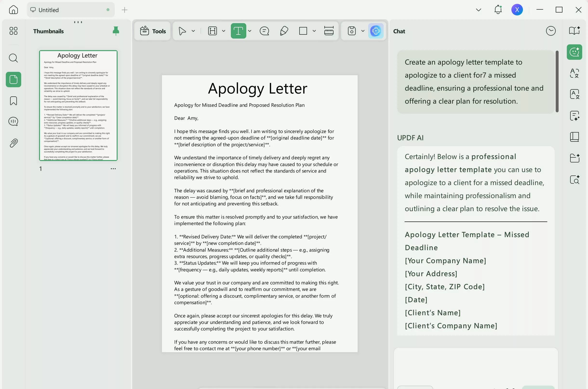588x389 pixels.
Task: Open the annotations list panel
Action: coord(13,121)
